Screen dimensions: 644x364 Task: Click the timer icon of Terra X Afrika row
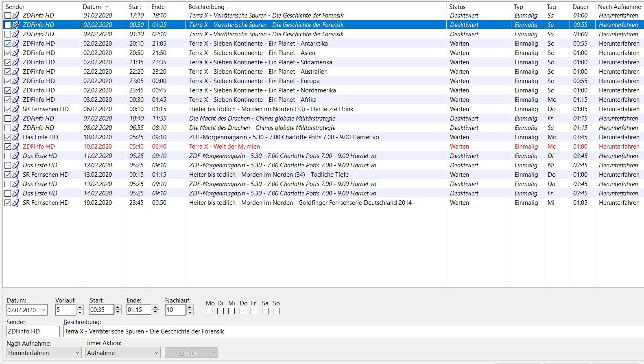point(16,100)
